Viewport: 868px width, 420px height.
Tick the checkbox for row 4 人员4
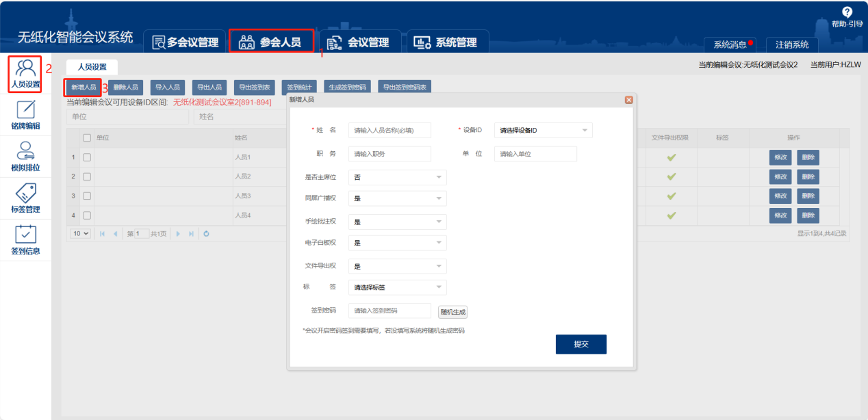87,215
